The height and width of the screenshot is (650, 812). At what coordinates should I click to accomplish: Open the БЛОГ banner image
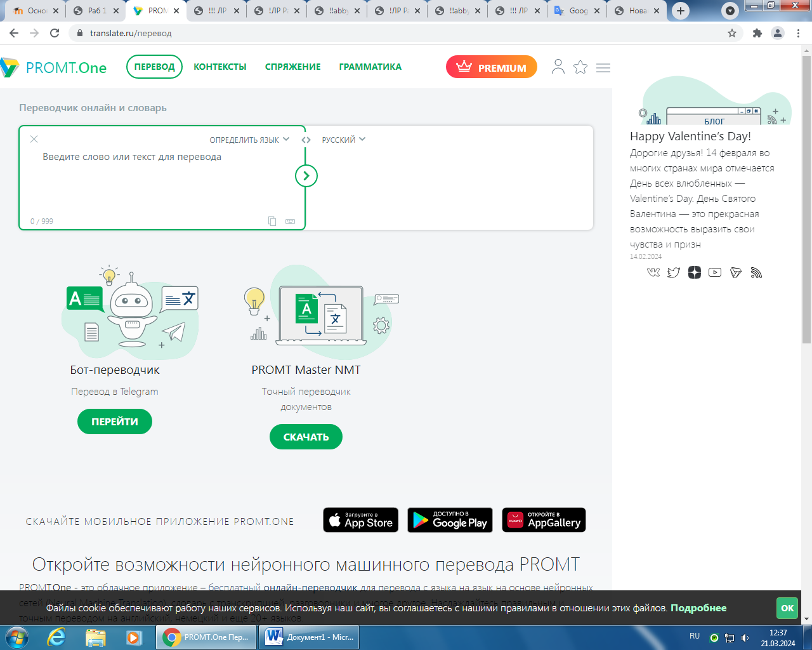[716, 101]
